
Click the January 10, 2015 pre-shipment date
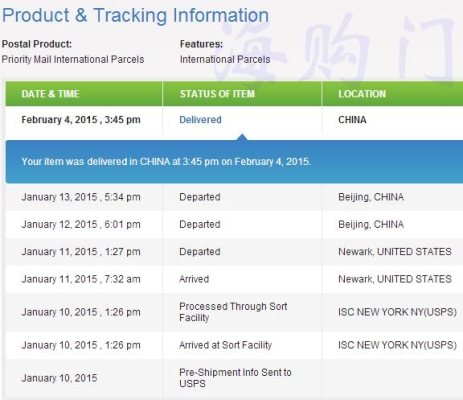point(59,378)
